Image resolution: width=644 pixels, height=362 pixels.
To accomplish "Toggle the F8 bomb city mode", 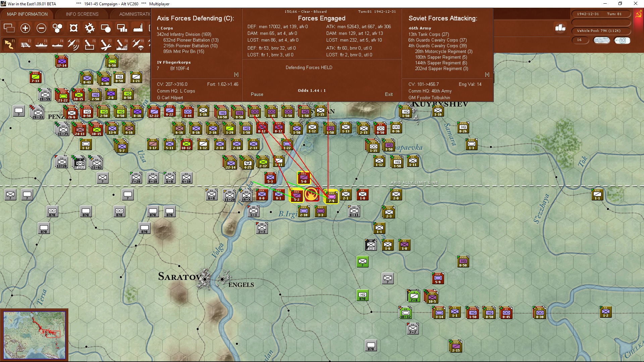I will [x=122, y=44].
